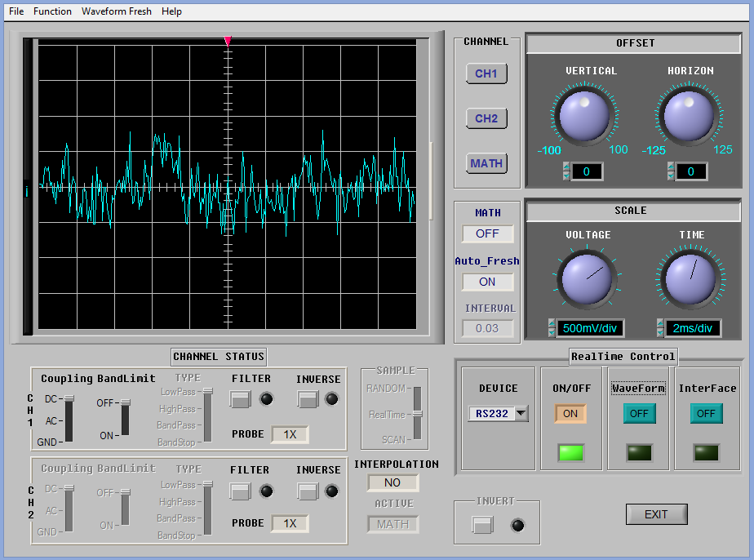
Task: Click the EXIT button
Action: 656,514
